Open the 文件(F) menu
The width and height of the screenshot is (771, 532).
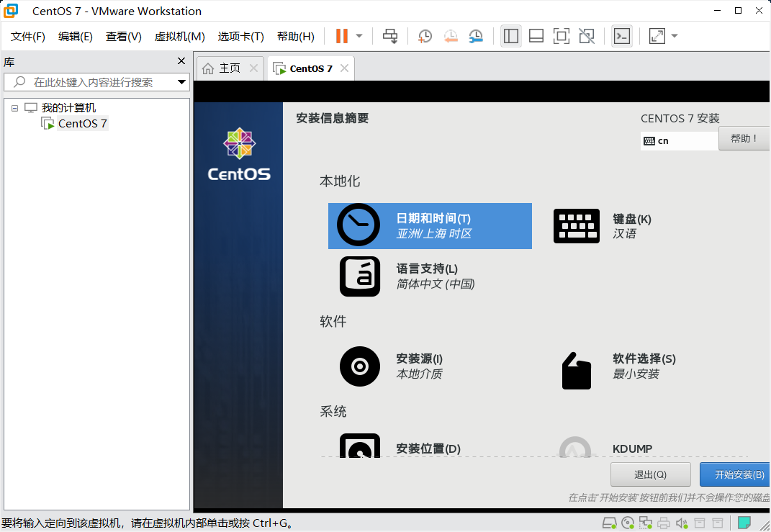[28, 37]
